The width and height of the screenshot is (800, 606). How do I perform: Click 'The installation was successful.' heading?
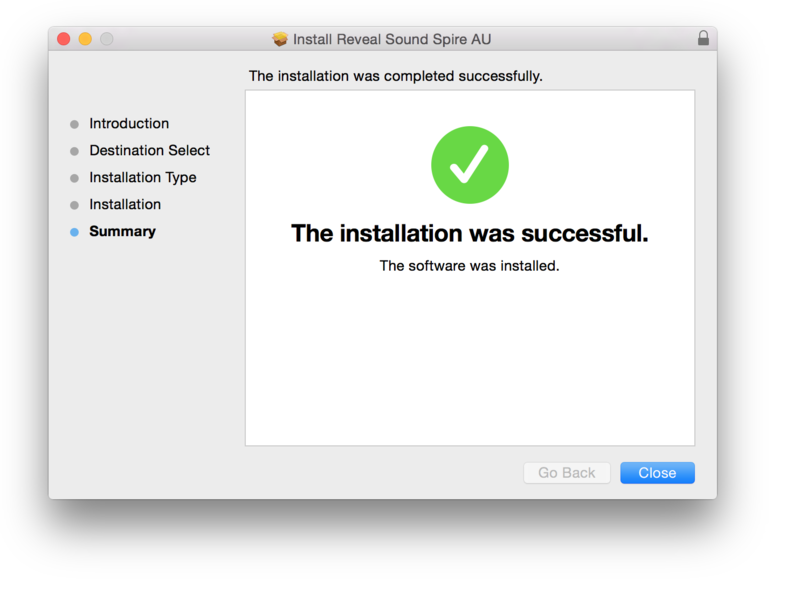pos(469,234)
